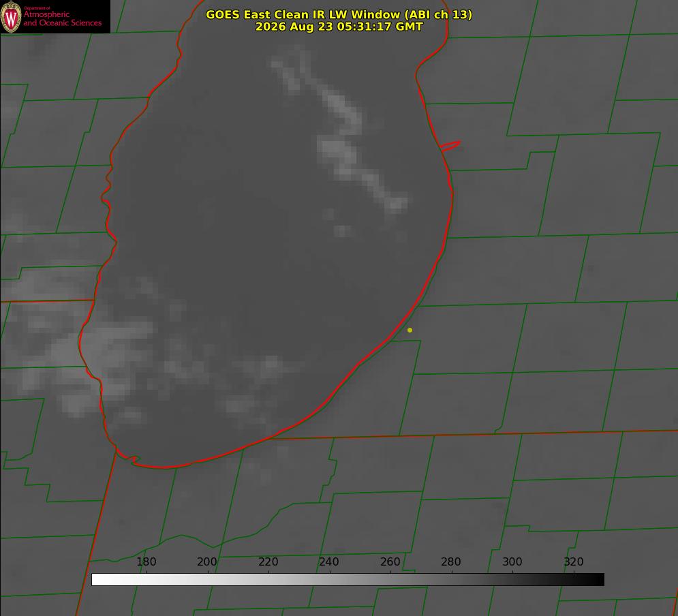Open the Atmospheric and Oceanic Sciences text

[62, 18]
